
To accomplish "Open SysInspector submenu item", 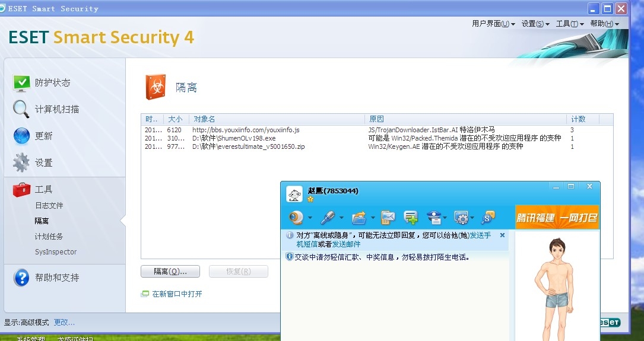I will 56,252.
